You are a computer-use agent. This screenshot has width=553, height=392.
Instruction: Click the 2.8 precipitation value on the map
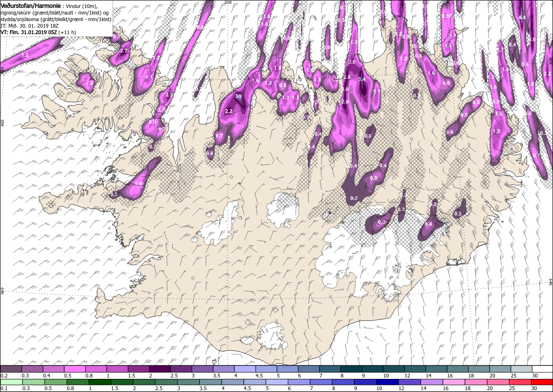(x=345, y=102)
